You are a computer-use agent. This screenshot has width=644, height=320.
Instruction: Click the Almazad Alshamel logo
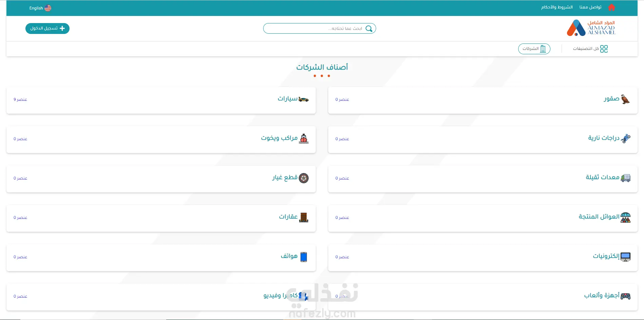click(x=591, y=28)
